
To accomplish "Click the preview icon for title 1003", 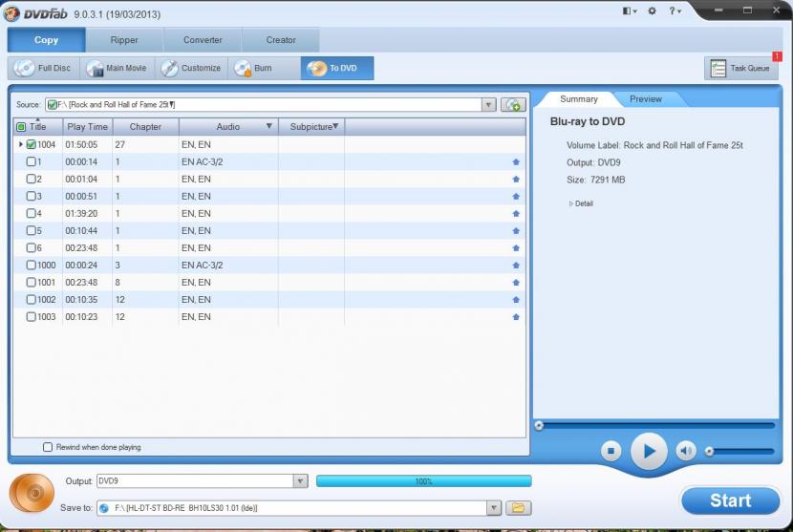I will [516, 316].
